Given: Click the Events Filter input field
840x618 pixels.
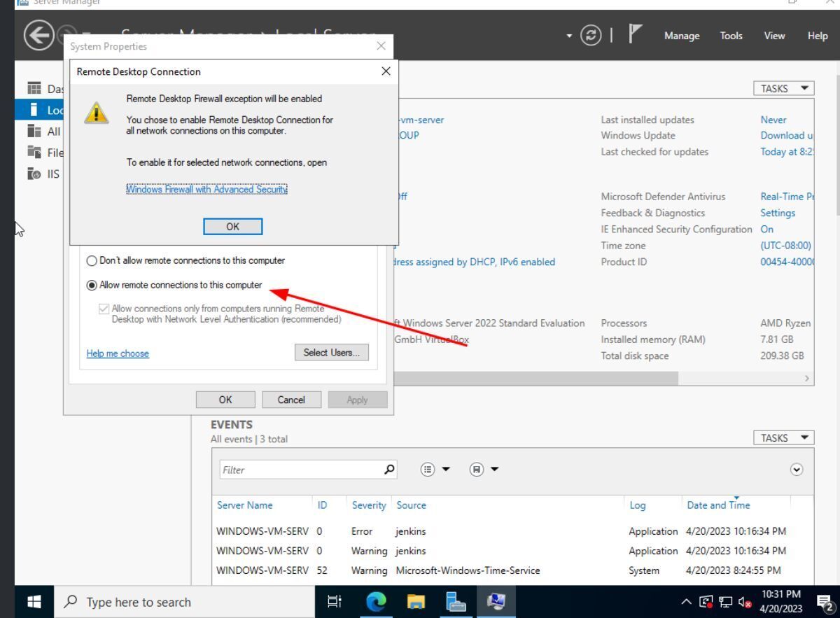Looking at the screenshot, I should click(301, 470).
